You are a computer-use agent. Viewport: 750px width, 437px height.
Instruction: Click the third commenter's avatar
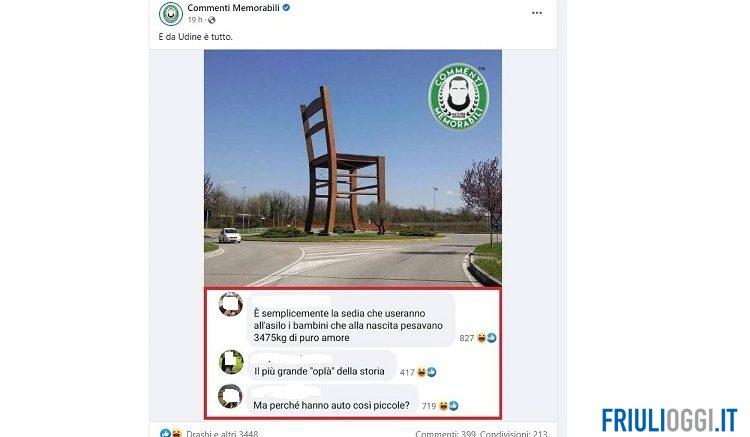(x=230, y=396)
